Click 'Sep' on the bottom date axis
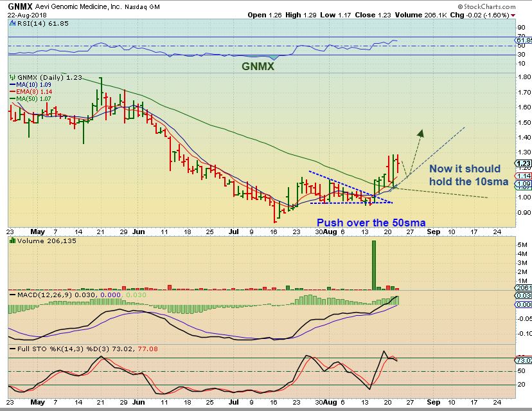The image size is (532, 411). pos(434,402)
